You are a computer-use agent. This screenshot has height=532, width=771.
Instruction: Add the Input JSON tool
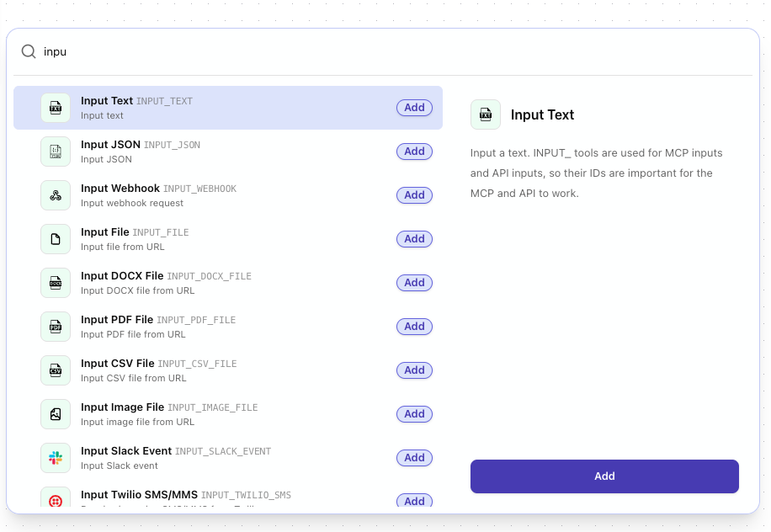[414, 152]
